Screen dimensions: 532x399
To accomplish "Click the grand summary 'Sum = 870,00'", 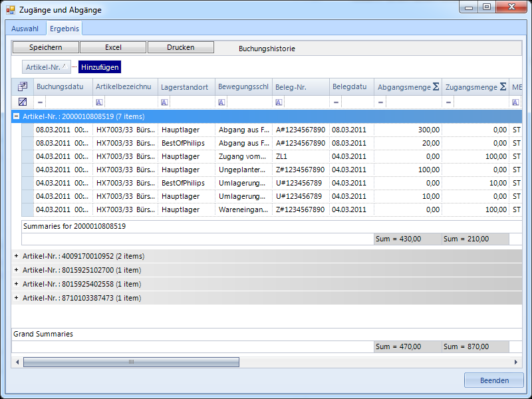I will (x=475, y=346).
